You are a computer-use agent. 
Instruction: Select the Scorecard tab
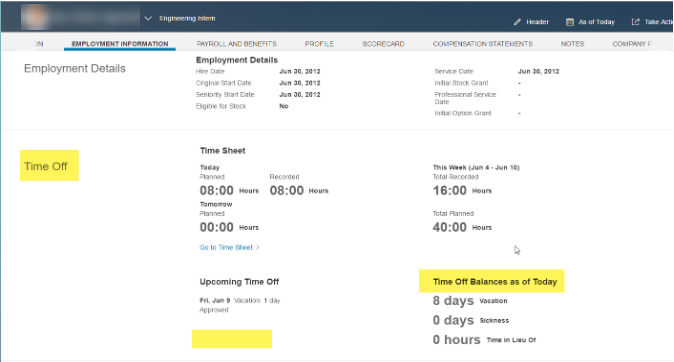coord(383,44)
